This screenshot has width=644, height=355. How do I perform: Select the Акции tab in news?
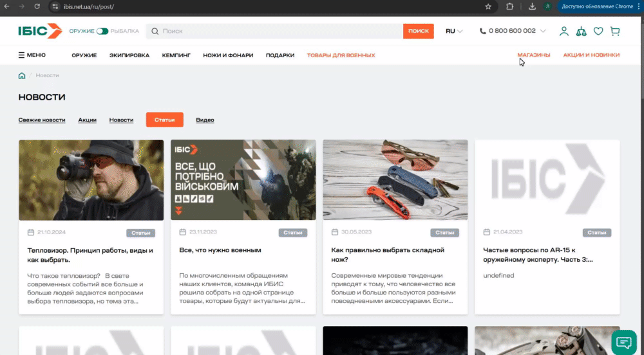87,120
